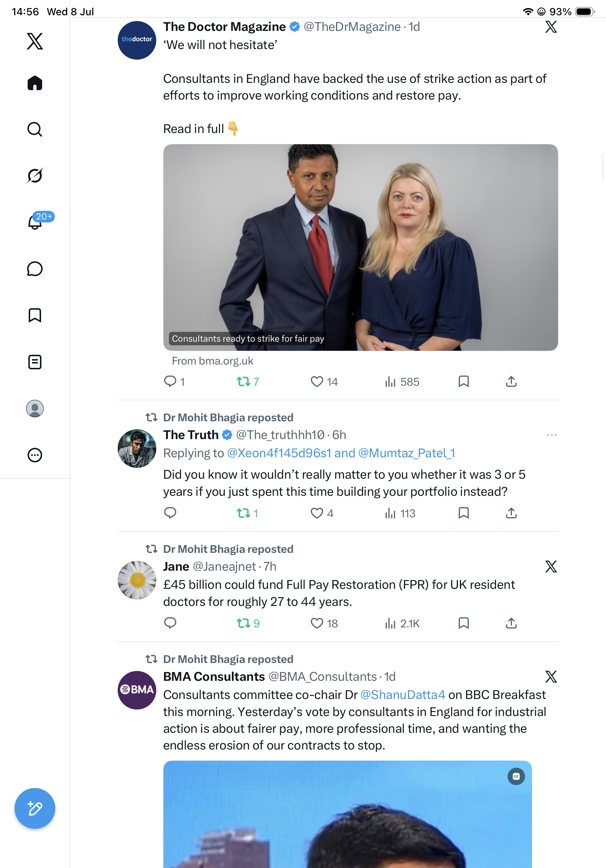The image size is (606, 868).
Task: Open Grok from the sidebar
Action: 35,176
